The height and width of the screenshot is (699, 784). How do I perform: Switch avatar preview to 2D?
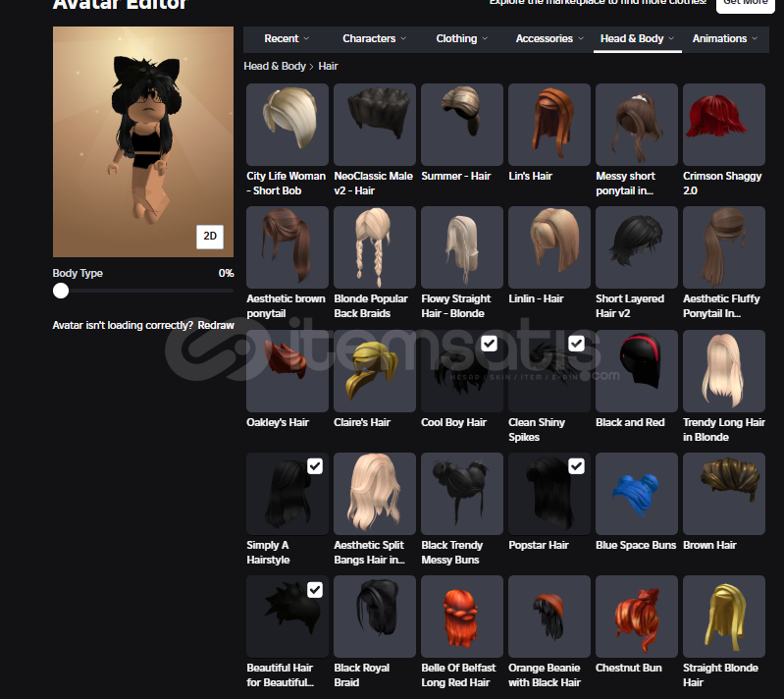(x=210, y=237)
